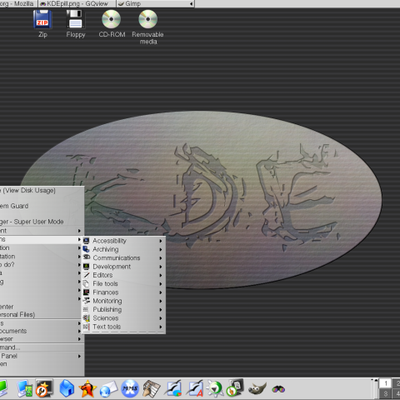
Task: Switch to virtual desktop 3 in pager
Action: (386, 393)
